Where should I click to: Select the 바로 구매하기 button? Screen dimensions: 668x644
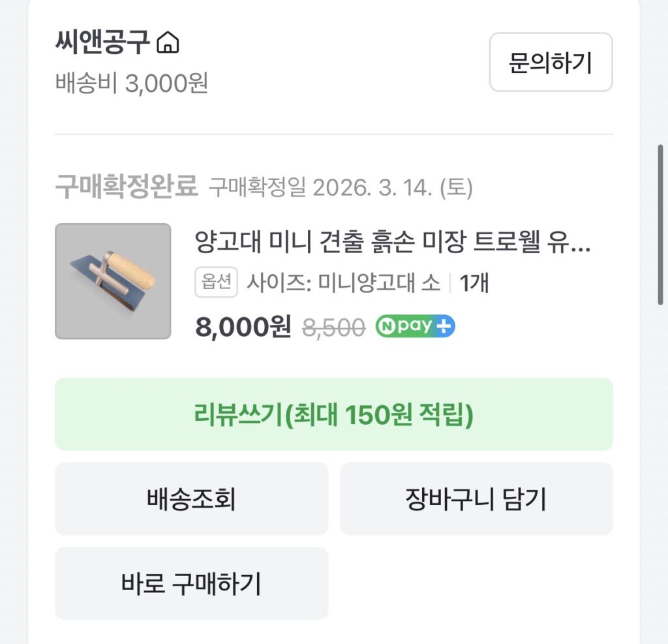pos(191,583)
